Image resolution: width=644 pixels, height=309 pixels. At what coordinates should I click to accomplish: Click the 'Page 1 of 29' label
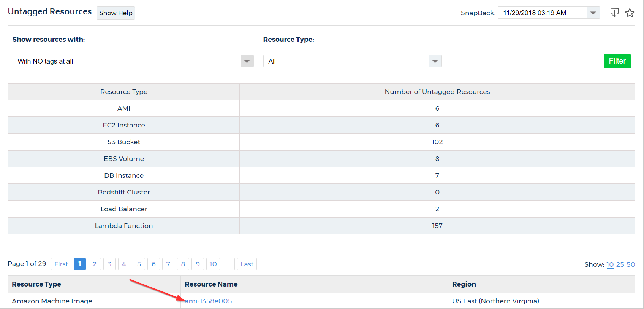[x=27, y=264]
